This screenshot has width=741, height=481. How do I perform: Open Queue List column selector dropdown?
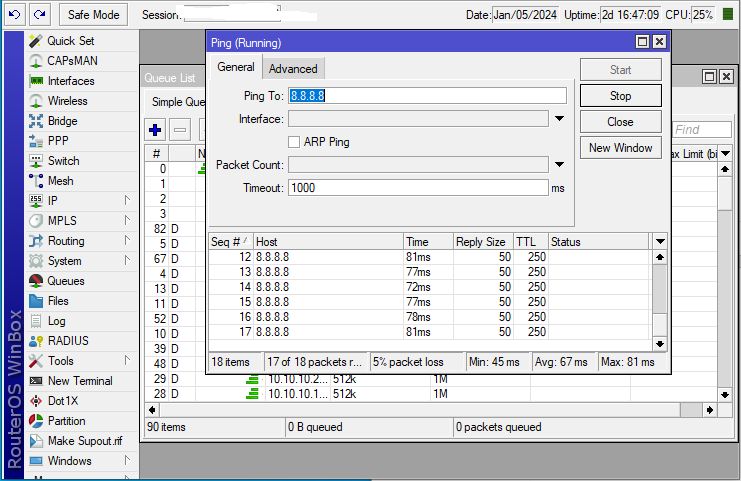[x=725, y=153]
